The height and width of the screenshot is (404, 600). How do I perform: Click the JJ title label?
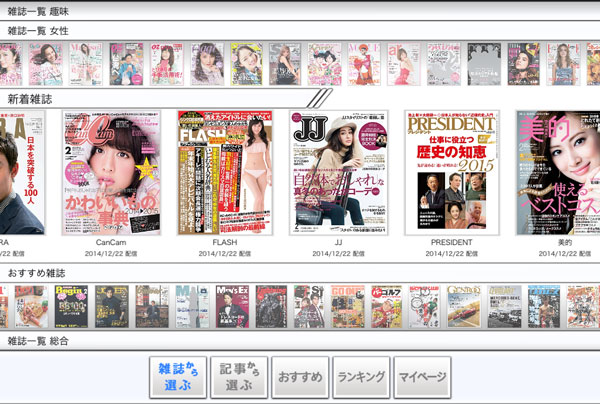tap(338, 242)
